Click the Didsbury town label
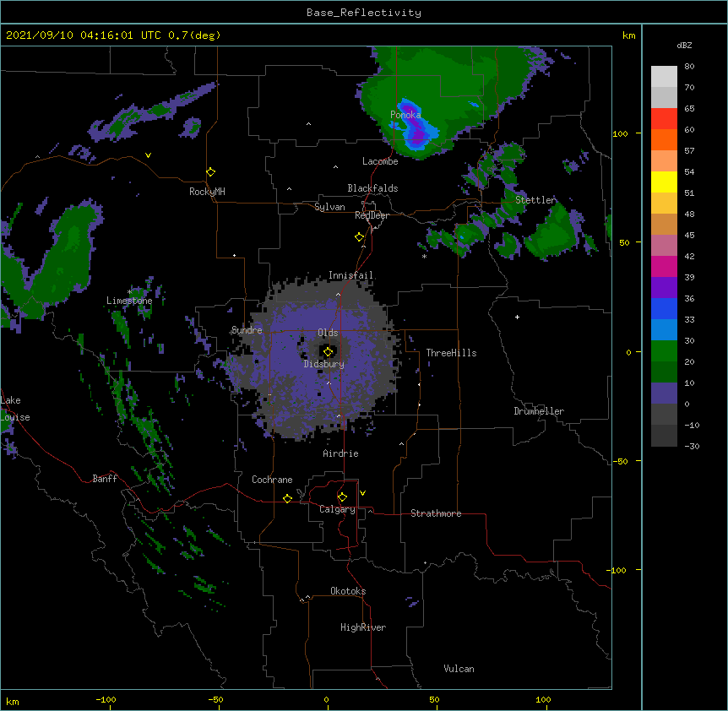 324,364
